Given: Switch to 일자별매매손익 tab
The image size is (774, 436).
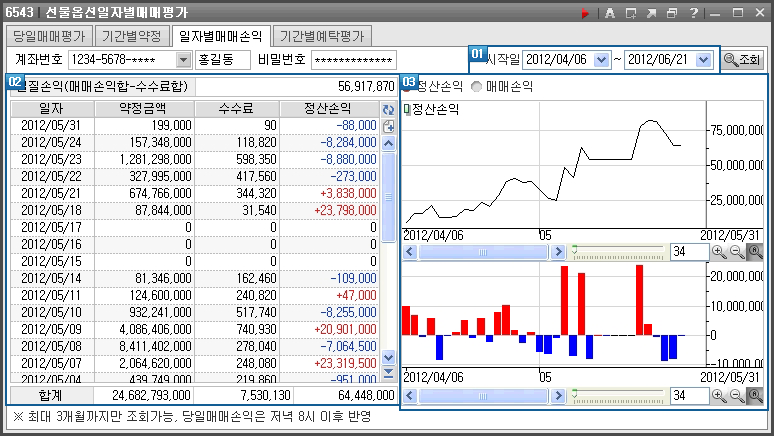Looking at the screenshot, I should 221,36.
